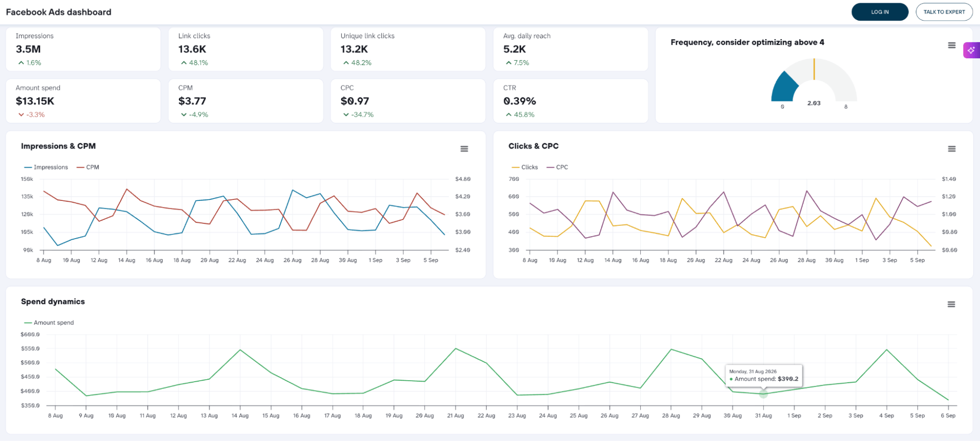Image resolution: width=980 pixels, height=441 pixels.
Task: Toggle the Amount spend legend series
Action: pyautogui.click(x=49, y=322)
